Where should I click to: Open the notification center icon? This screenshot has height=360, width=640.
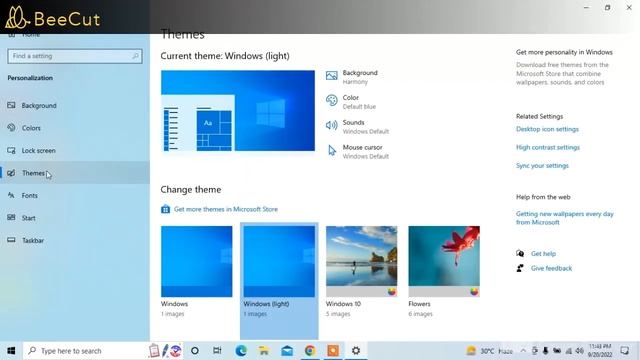(x=624, y=351)
